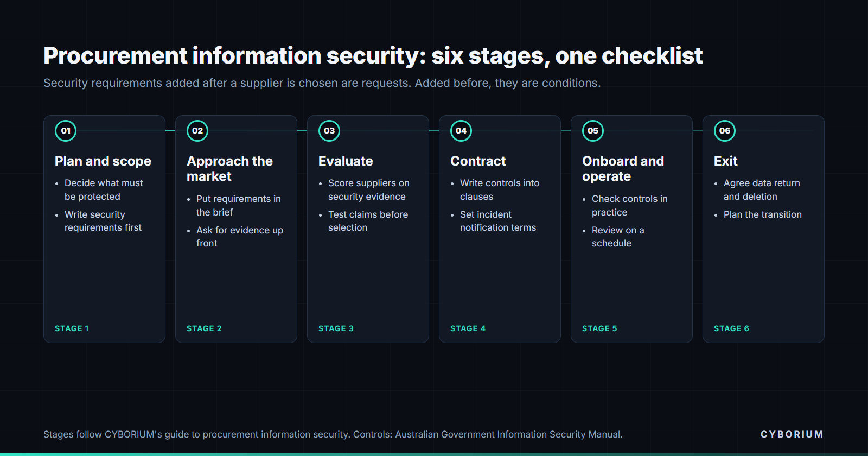Click the 05 stage number badge

point(593,131)
